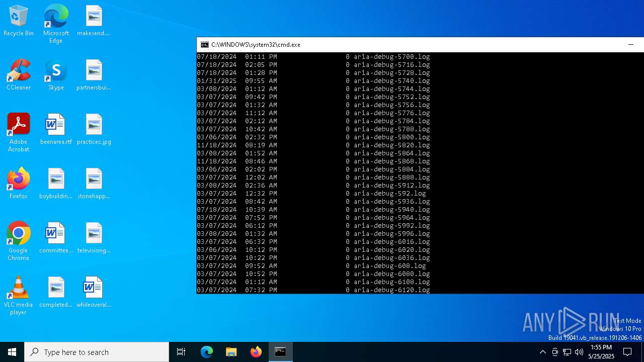Open the Adobe Acrobat desktop shortcut
Viewport: 644px width, 362px height.
[19, 133]
